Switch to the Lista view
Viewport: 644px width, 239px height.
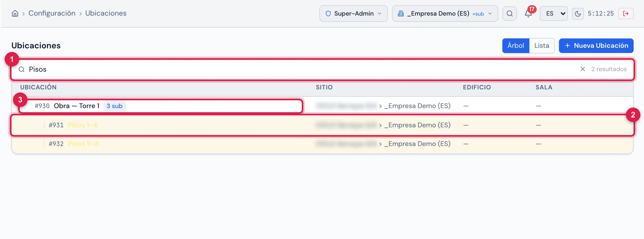tap(542, 46)
